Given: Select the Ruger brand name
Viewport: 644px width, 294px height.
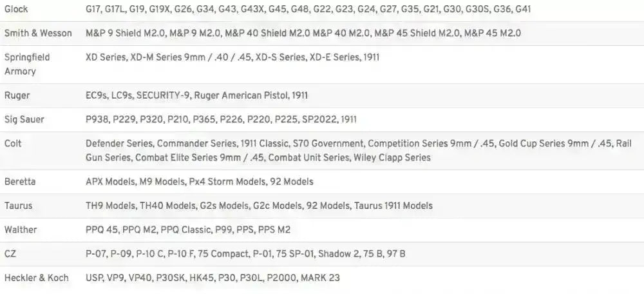Looking at the screenshot, I should (x=17, y=95).
